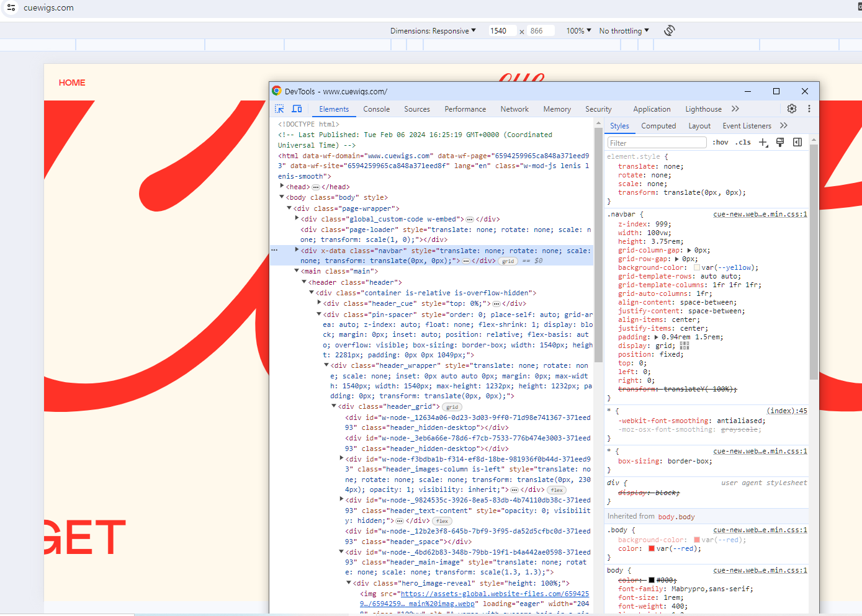Click the new style rule plus icon
Screen dimensions: 862x616
pos(763,143)
